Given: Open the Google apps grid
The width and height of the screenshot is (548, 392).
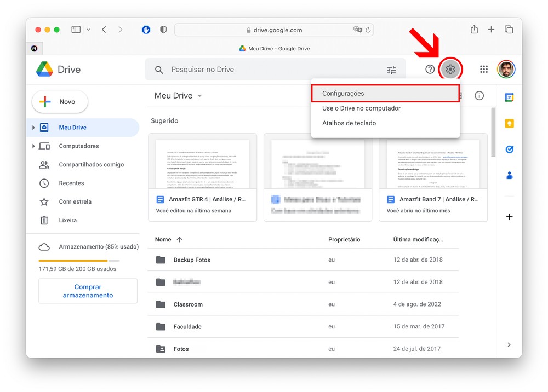Looking at the screenshot, I should click(x=484, y=70).
